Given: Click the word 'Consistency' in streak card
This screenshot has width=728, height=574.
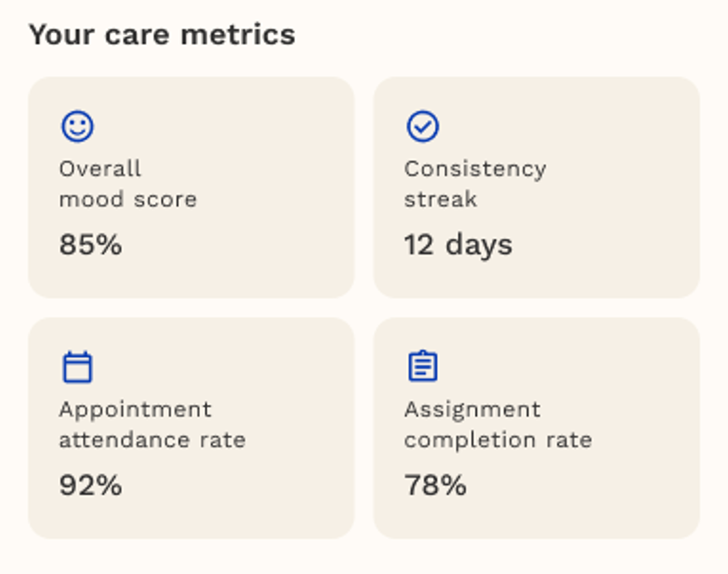Looking at the screenshot, I should [x=475, y=169].
